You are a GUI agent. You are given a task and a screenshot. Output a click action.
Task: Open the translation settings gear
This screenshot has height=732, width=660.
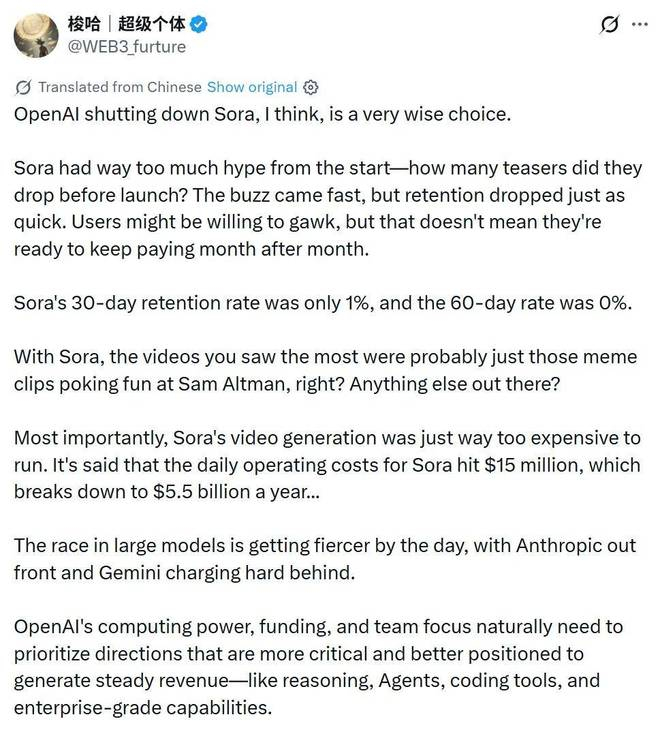pos(310,87)
